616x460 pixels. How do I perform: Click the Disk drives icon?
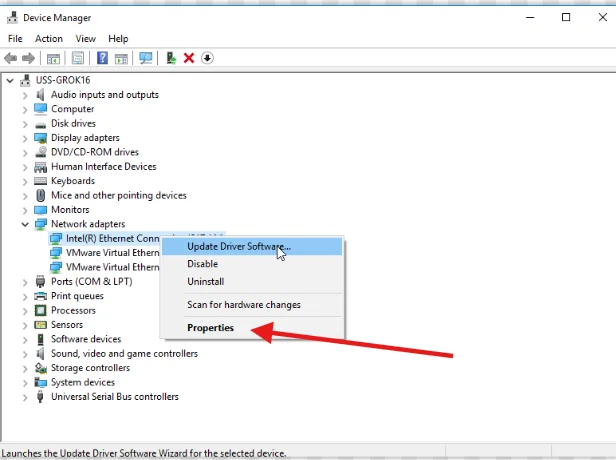point(40,124)
